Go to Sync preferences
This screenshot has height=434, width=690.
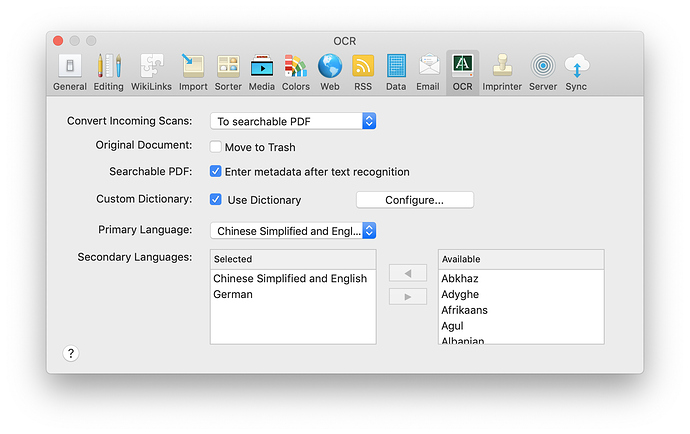(x=576, y=72)
